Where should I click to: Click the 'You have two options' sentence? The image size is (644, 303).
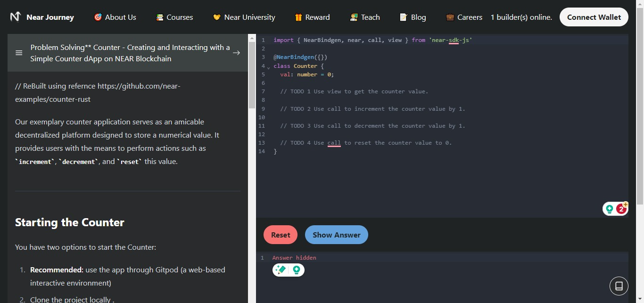coord(85,247)
